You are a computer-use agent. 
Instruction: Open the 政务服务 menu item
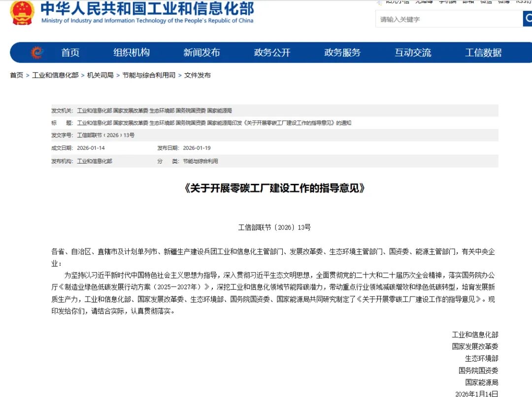point(342,53)
